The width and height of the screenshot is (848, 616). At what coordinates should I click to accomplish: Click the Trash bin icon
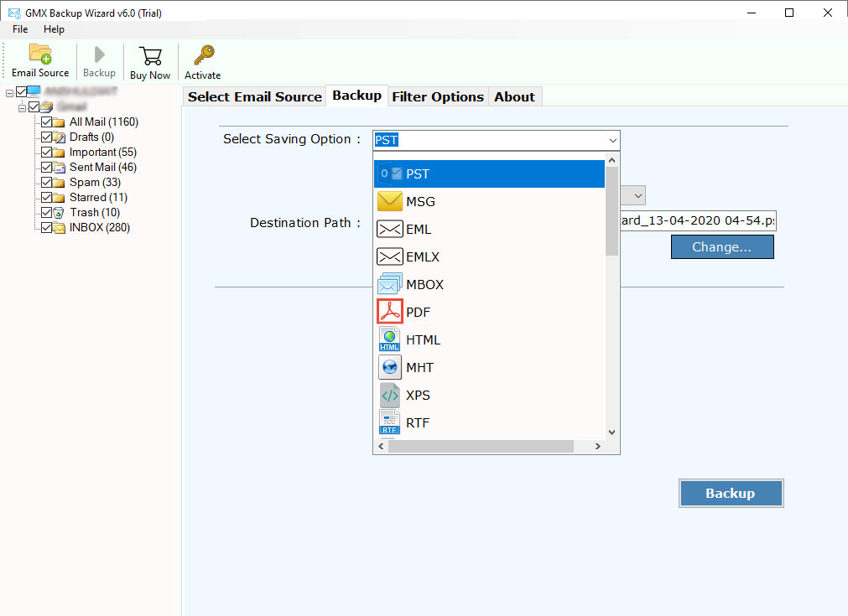pyautogui.click(x=59, y=213)
